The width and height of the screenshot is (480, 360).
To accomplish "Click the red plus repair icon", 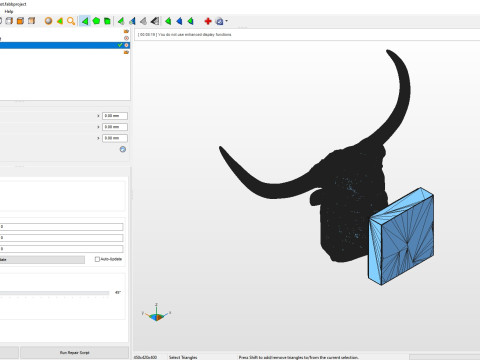I will tap(208, 21).
